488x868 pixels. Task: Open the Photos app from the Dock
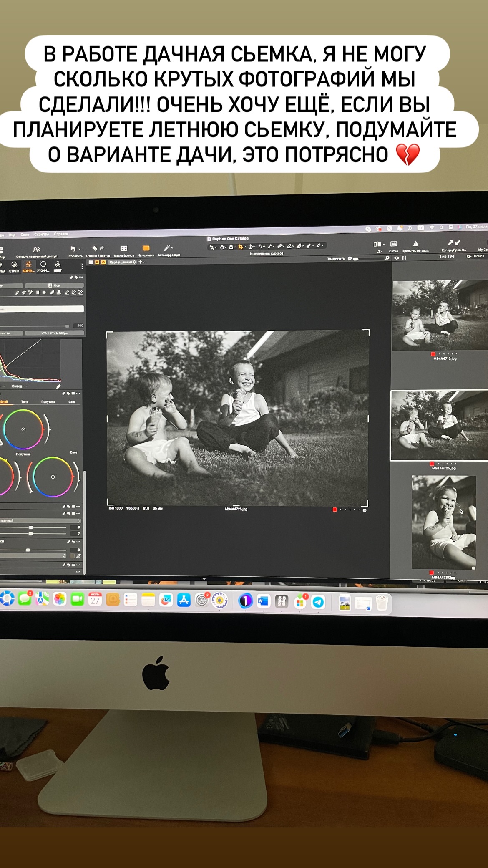[x=60, y=600]
